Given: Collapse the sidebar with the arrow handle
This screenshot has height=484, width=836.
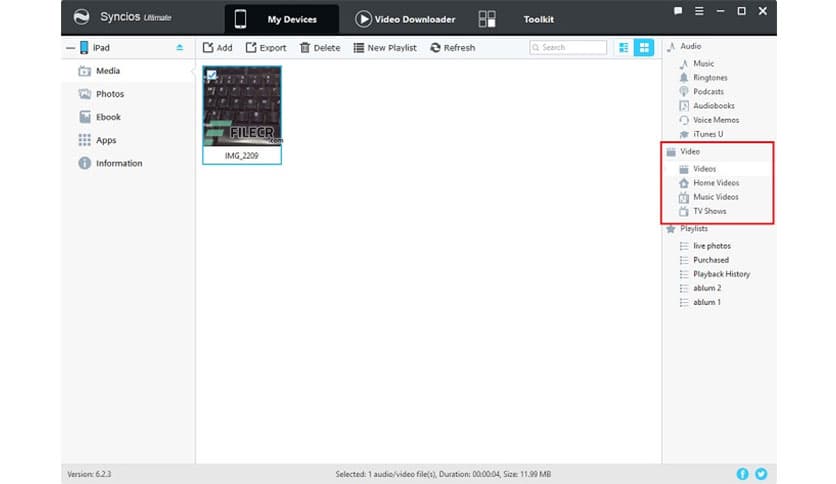Looking at the screenshot, I should 192,71.
